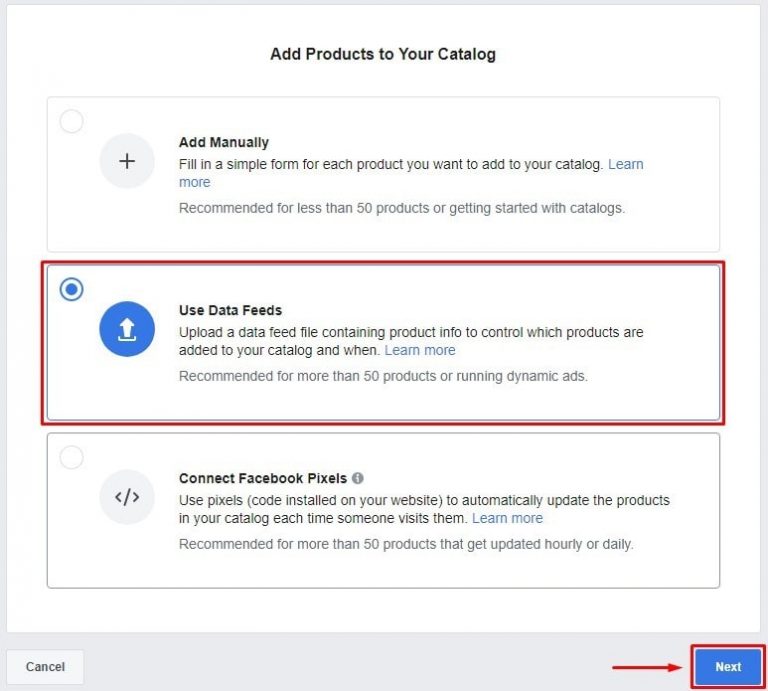Click the running dynamic ads recommendation text
Image resolution: width=768 pixels, height=691 pixels.
point(385,376)
